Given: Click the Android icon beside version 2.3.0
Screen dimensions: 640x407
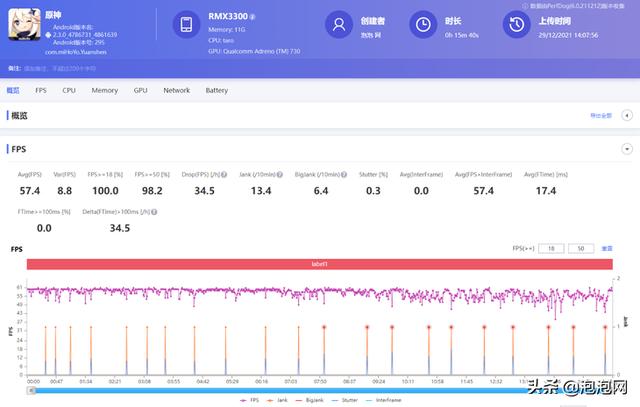Looking at the screenshot, I should pyautogui.click(x=48, y=35).
